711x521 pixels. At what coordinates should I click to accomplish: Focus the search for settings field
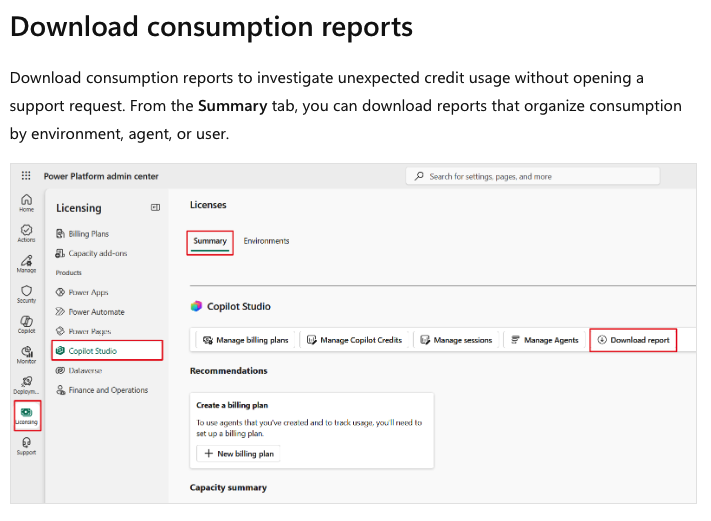pos(533,176)
